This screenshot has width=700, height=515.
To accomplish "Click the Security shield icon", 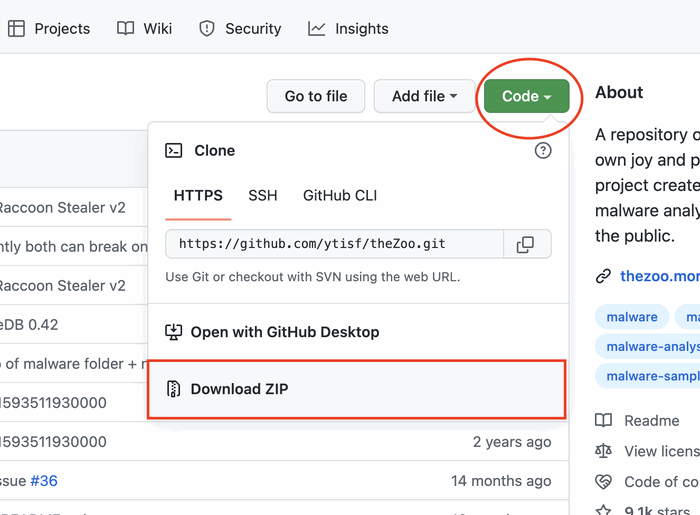I will point(207,29).
